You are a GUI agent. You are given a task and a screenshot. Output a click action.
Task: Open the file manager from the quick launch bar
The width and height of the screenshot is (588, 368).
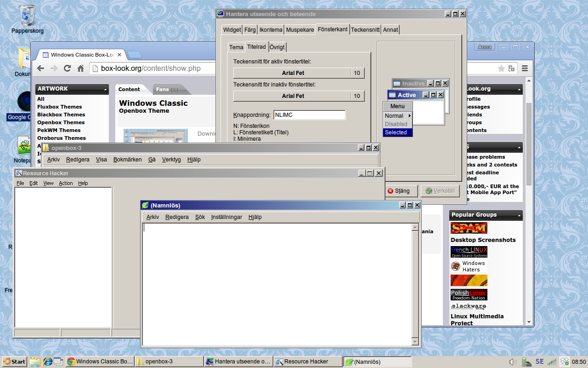pos(35,362)
